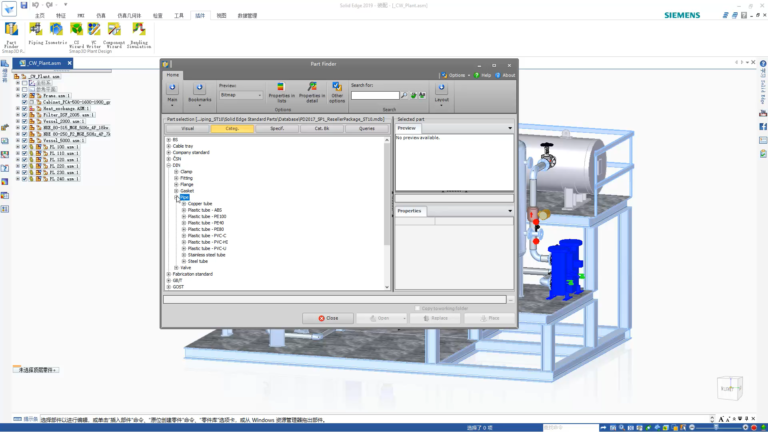The height and width of the screenshot is (432, 768).
Task: Click Properties in detail icon
Action: pos(312,93)
